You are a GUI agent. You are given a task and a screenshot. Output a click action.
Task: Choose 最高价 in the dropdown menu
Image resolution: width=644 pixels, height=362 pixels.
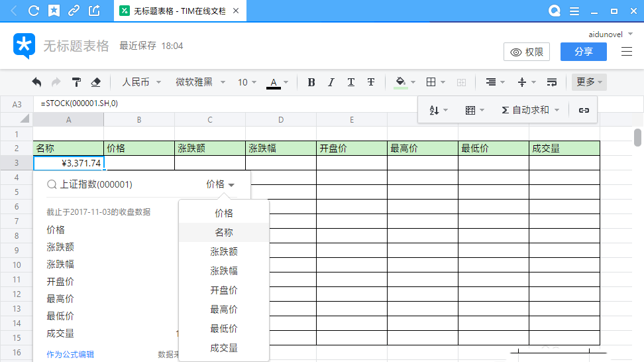tap(224, 310)
